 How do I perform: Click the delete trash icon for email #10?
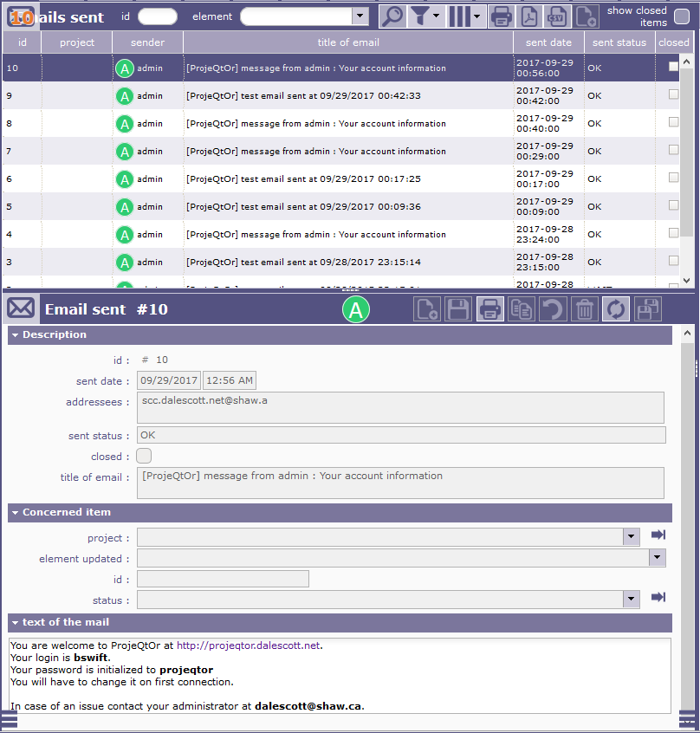point(585,309)
